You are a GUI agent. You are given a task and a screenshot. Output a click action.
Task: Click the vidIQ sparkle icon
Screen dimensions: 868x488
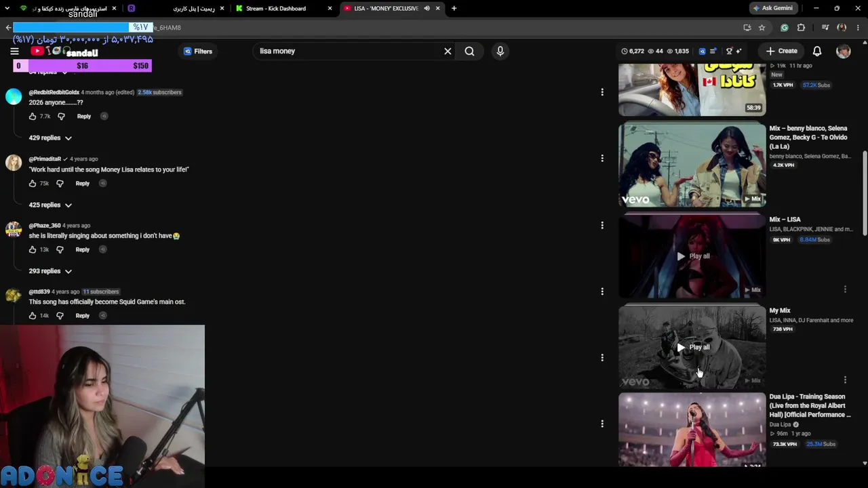click(738, 51)
